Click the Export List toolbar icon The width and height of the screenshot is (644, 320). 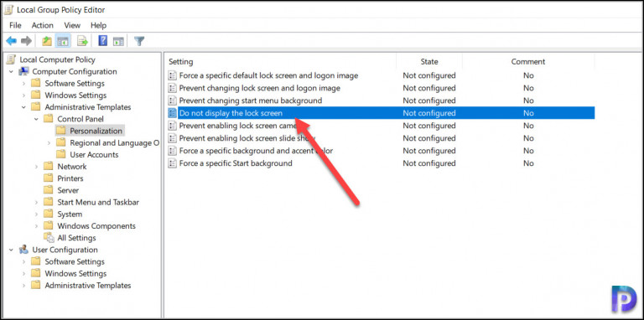point(82,41)
